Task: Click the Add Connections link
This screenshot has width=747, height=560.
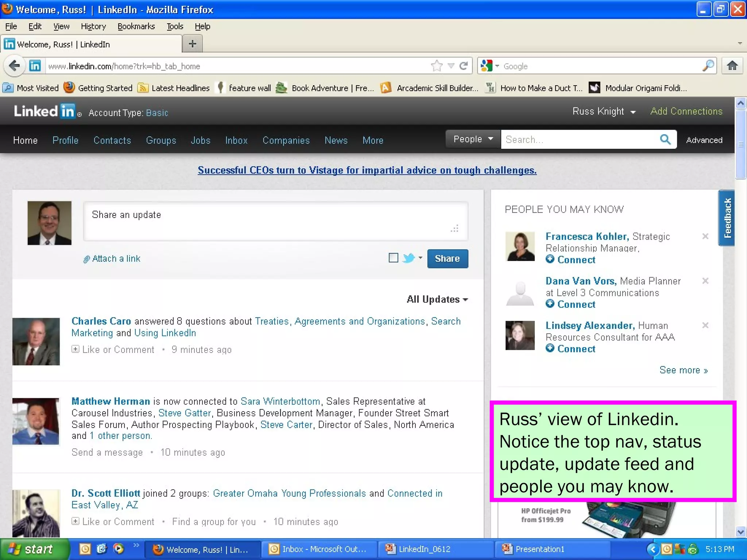Action: (686, 111)
